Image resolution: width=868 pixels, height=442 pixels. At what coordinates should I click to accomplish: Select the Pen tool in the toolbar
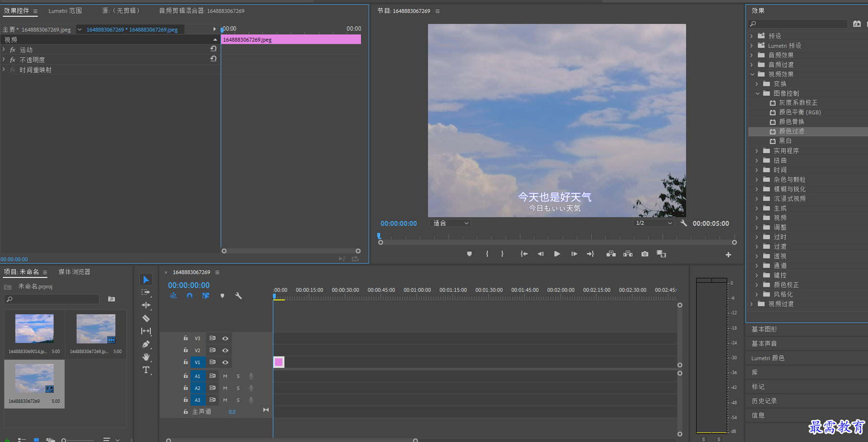(x=146, y=344)
